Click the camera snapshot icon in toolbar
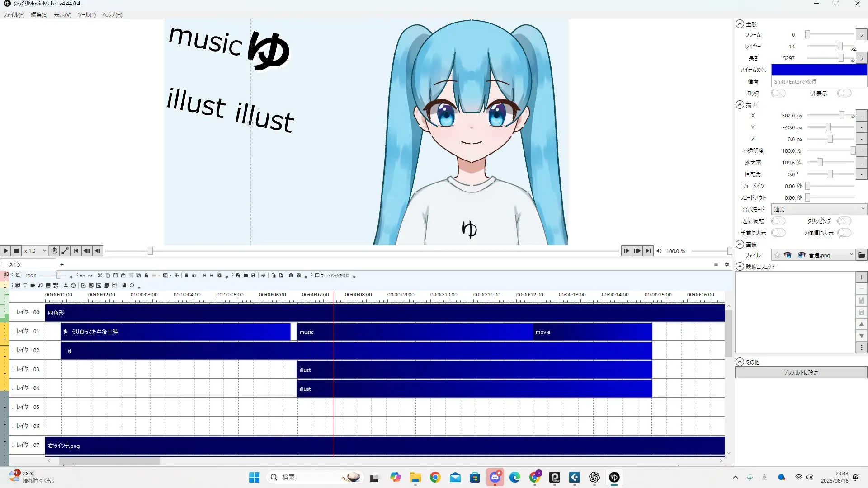 click(x=291, y=275)
